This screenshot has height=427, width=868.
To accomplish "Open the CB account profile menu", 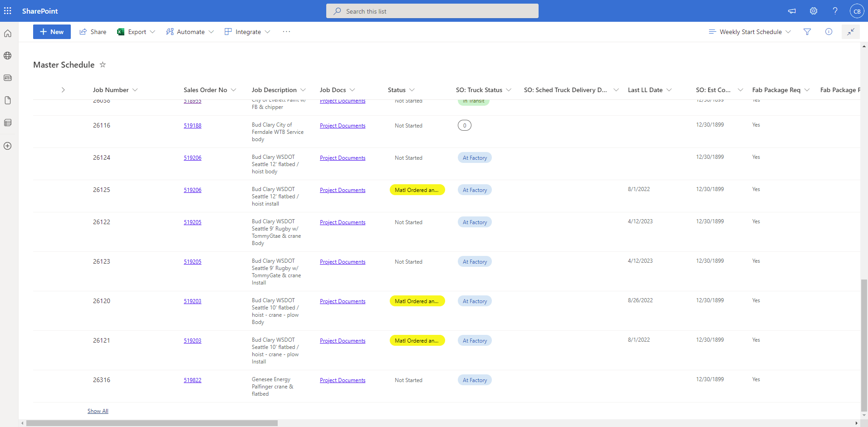I will click(857, 11).
